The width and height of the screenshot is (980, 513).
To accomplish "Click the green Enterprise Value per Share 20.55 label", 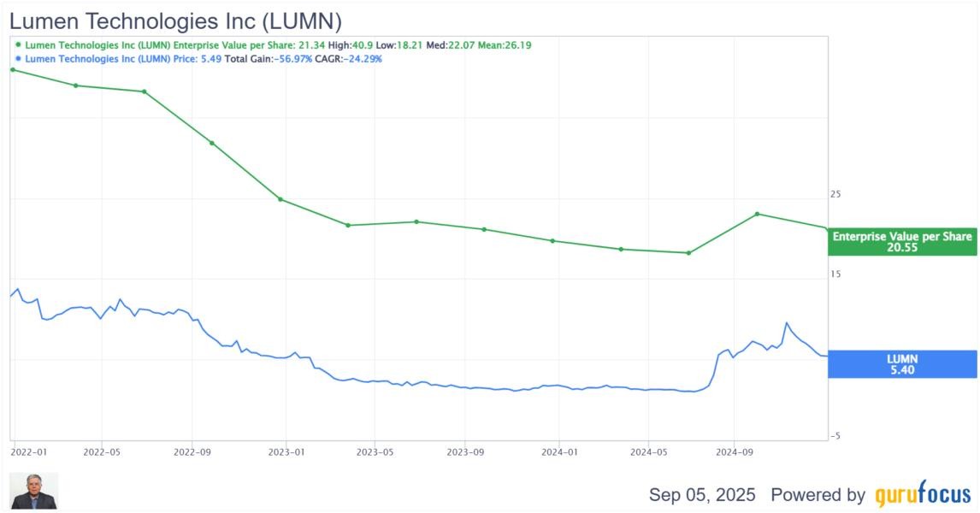I will 902,242.
